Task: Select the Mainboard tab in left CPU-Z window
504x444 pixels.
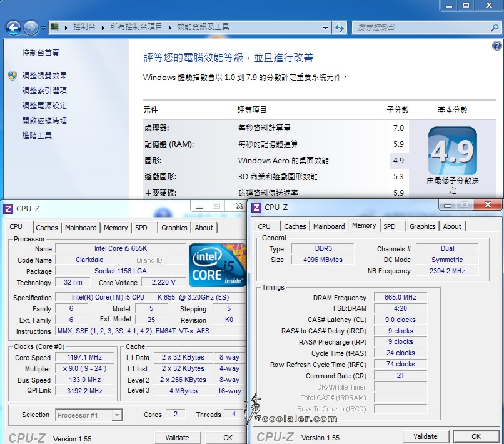Action: [81, 228]
